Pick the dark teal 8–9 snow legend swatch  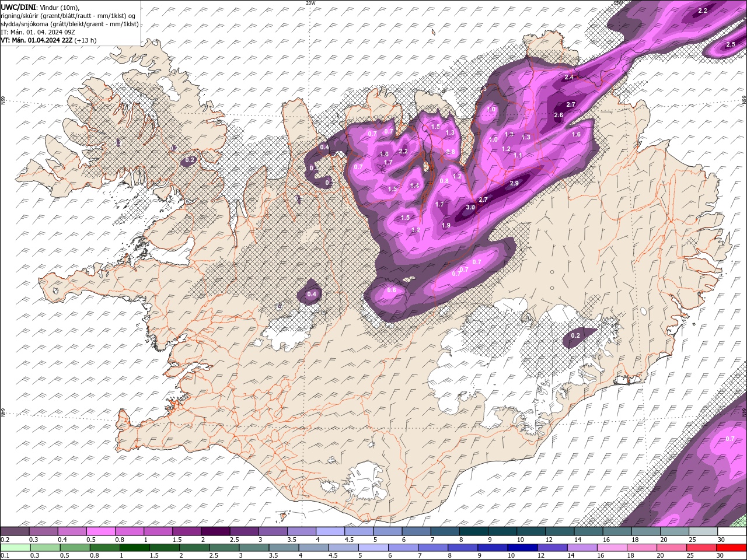tap(473, 531)
